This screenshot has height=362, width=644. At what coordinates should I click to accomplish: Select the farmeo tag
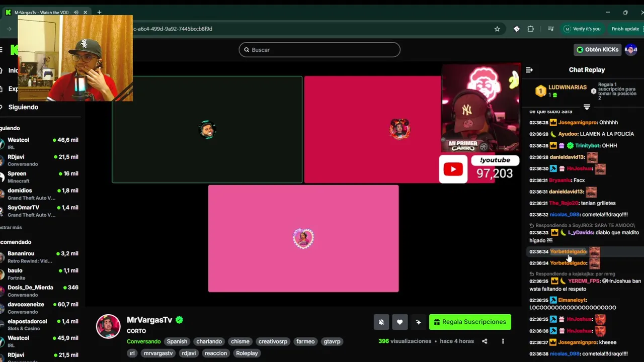point(305,341)
